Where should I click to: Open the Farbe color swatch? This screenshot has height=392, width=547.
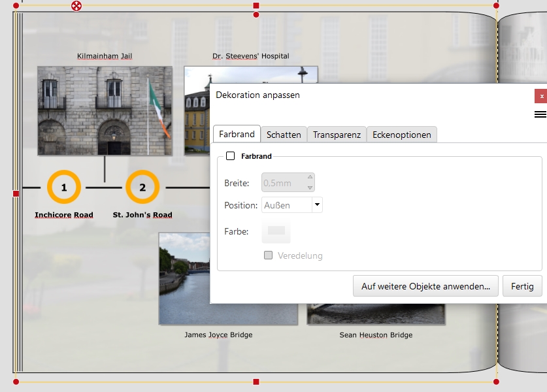point(276,231)
